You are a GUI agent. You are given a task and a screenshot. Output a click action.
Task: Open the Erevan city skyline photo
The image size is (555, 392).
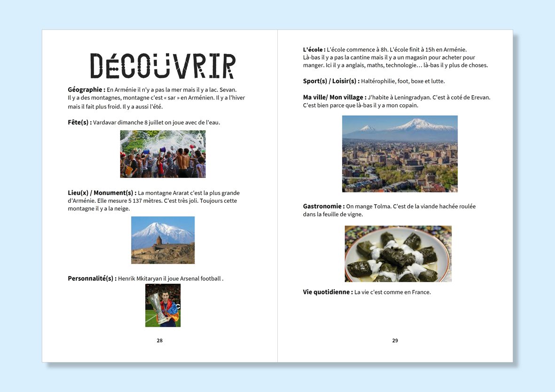coord(399,154)
